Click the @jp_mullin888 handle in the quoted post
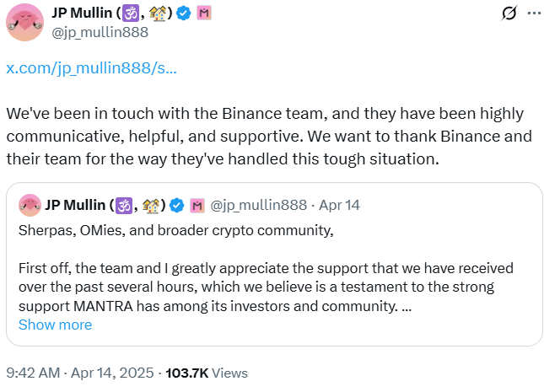The height and width of the screenshot is (392, 544). [x=257, y=205]
